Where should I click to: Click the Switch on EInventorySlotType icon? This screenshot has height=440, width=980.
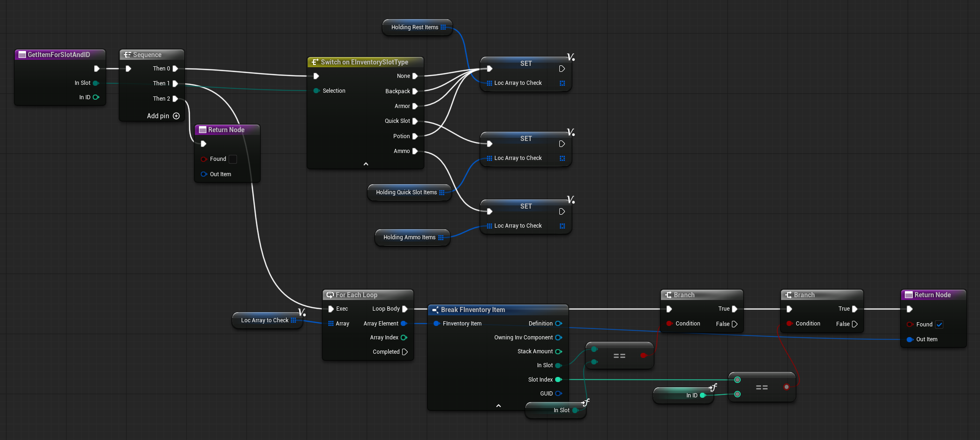pos(315,62)
